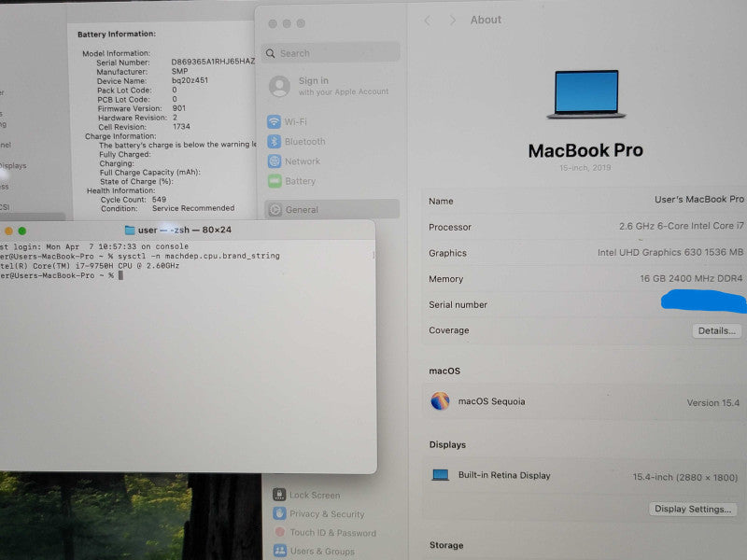Image resolution: width=747 pixels, height=560 pixels.
Task: Focus the Settings Search field
Action: (x=331, y=53)
